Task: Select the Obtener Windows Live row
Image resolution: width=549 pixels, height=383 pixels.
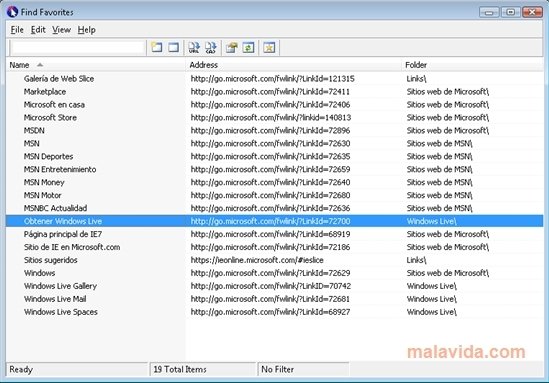Action: coord(274,221)
